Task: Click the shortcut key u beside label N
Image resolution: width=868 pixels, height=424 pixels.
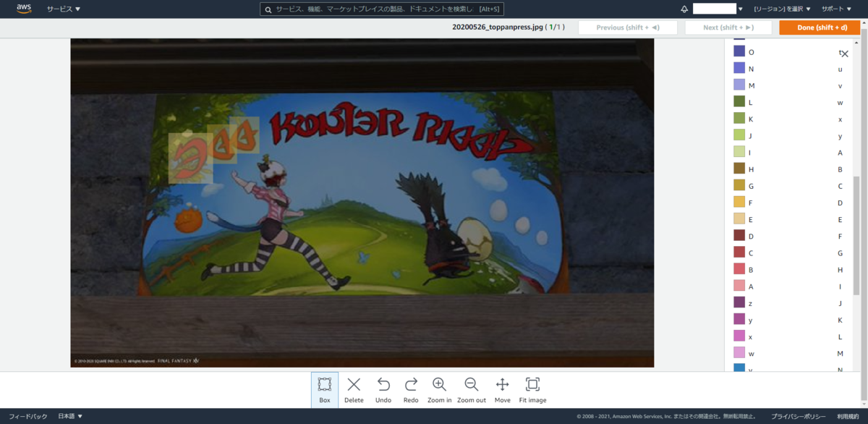Action: [840, 69]
